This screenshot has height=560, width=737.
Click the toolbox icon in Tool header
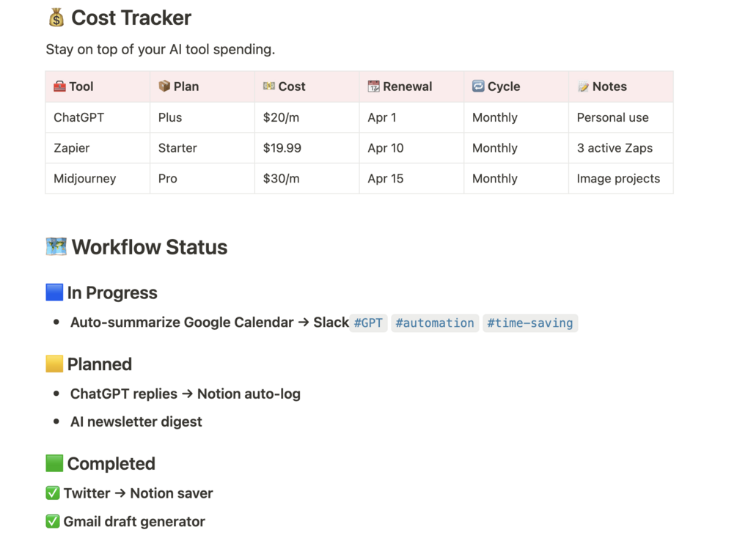[x=59, y=86]
